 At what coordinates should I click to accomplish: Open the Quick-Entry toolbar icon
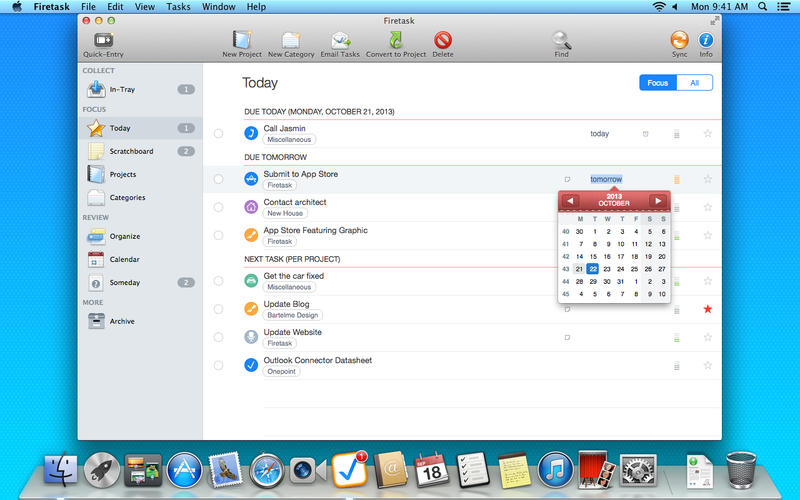(104, 40)
